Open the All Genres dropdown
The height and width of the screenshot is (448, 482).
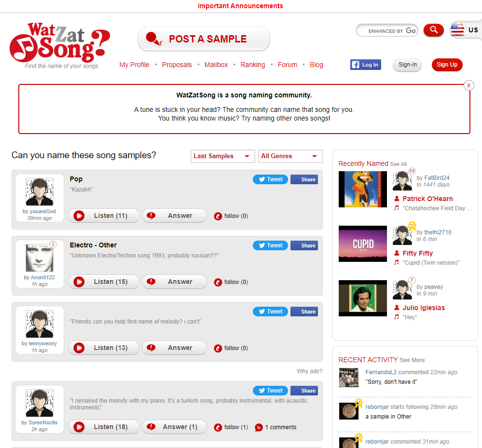click(290, 156)
